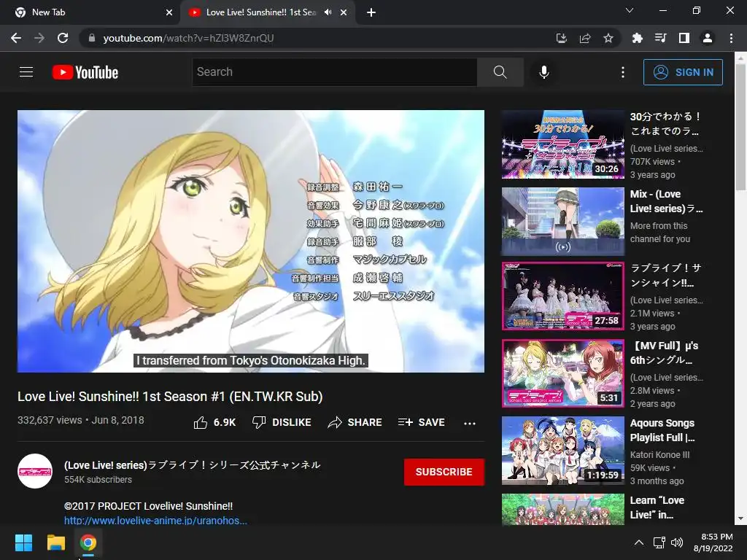Save the video to a playlist
747x560 pixels.
(421, 422)
